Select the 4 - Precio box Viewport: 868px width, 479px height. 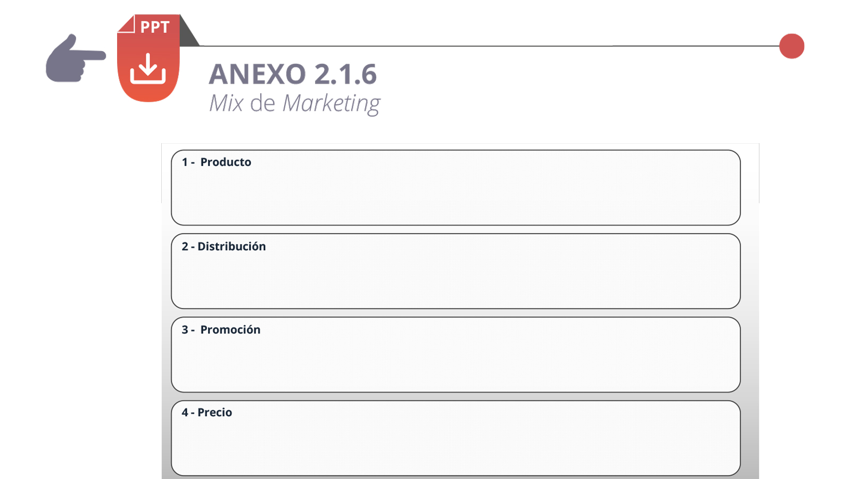[456, 438]
